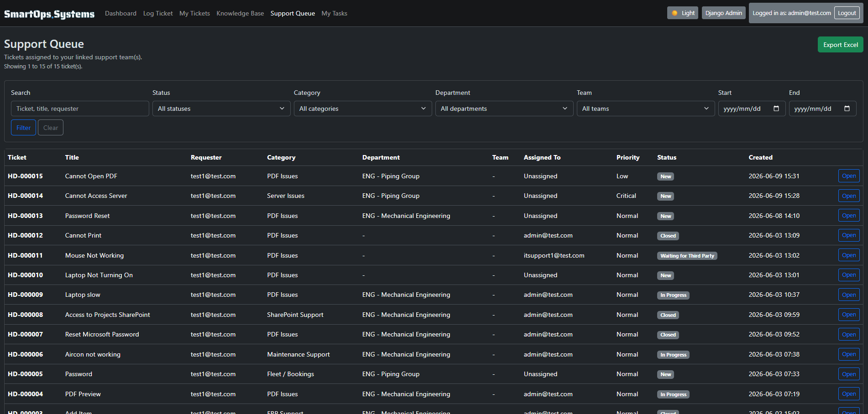Click the Maintenance Support category cell

click(298, 354)
